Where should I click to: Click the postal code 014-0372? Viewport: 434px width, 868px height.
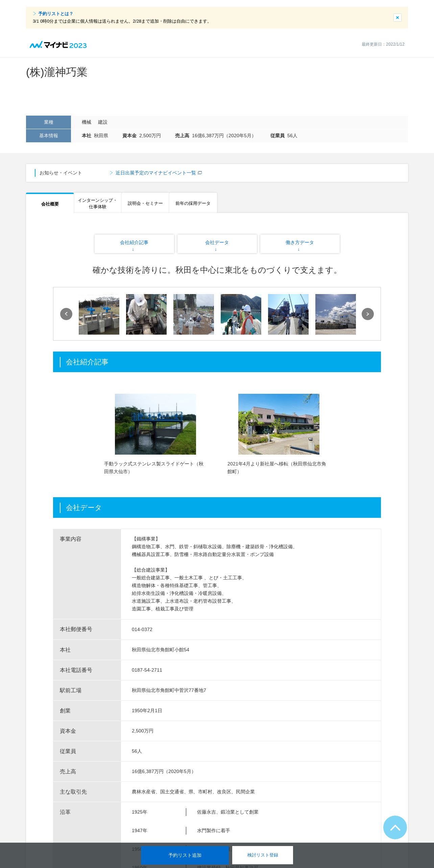point(142,629)
